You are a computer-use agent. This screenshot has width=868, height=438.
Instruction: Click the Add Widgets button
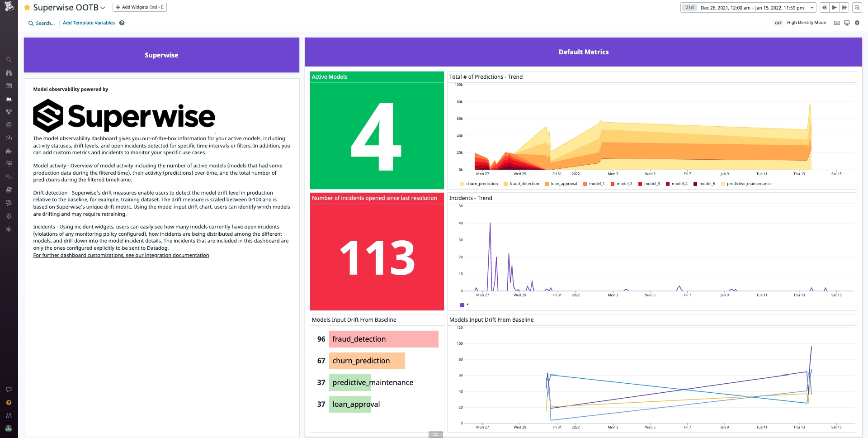coord(140,7)
